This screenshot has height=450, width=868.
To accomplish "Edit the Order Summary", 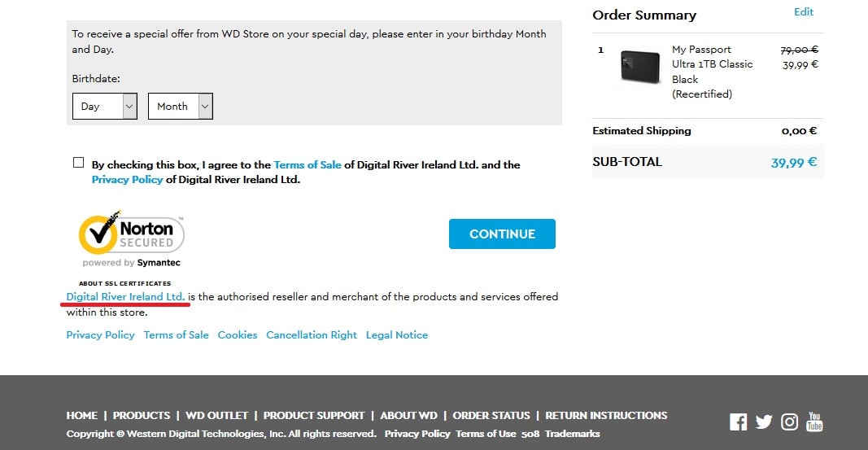I will click(804, 12).
